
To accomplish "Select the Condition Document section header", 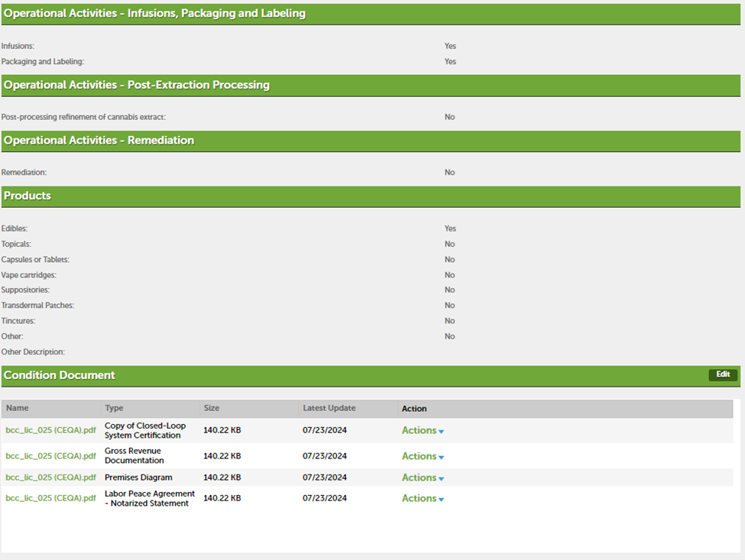I will tap(60, 375).
